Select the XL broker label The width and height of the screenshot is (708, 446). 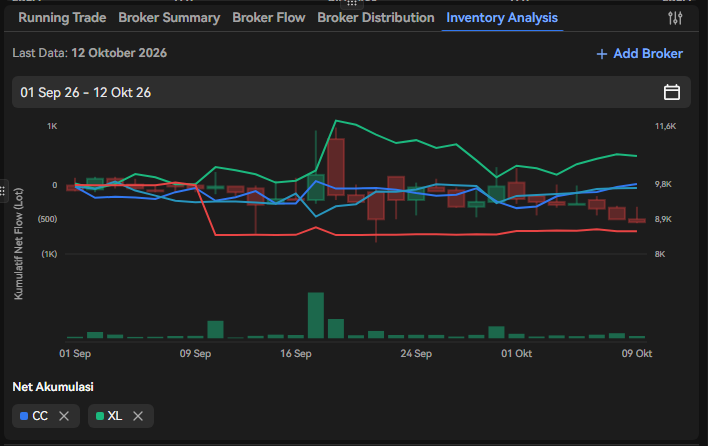tap(115, 416)
